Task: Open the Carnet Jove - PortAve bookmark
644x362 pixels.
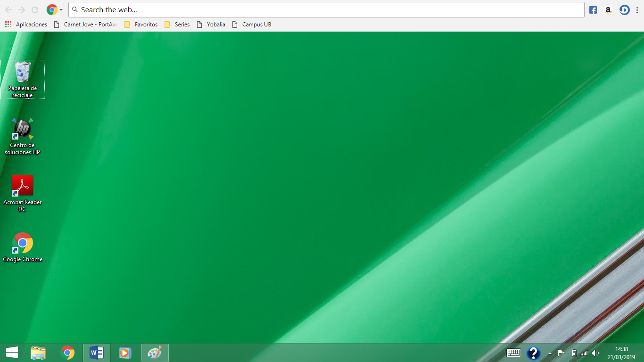Action: pos(85,25)
